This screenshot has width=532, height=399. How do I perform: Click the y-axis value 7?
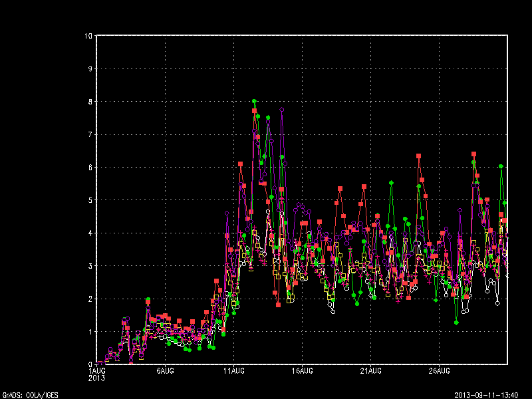[90, 135]
